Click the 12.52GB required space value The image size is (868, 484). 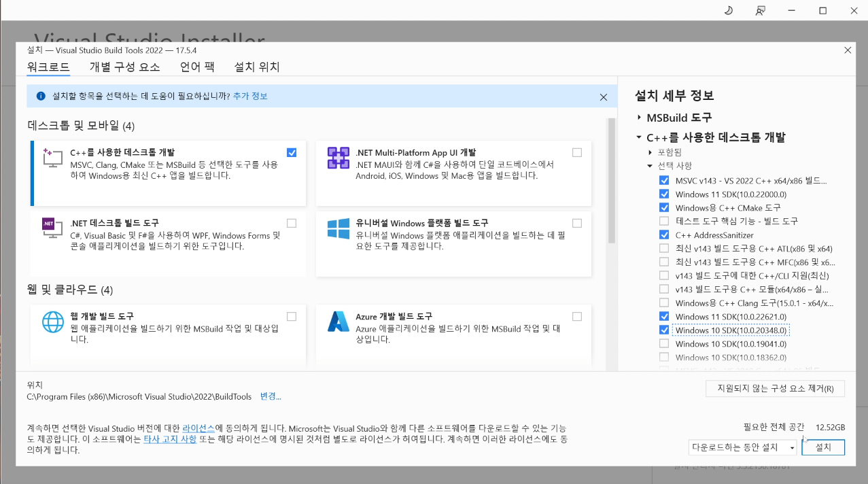click(831, 428)
